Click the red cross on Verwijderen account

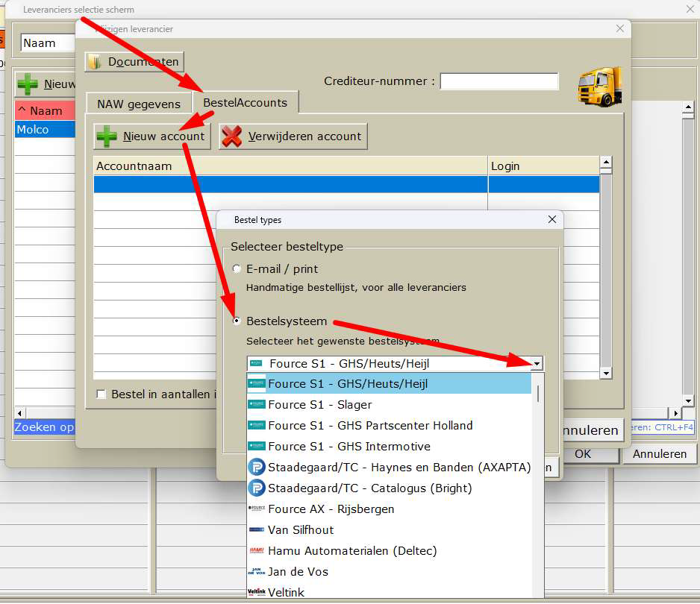(231, 136)
